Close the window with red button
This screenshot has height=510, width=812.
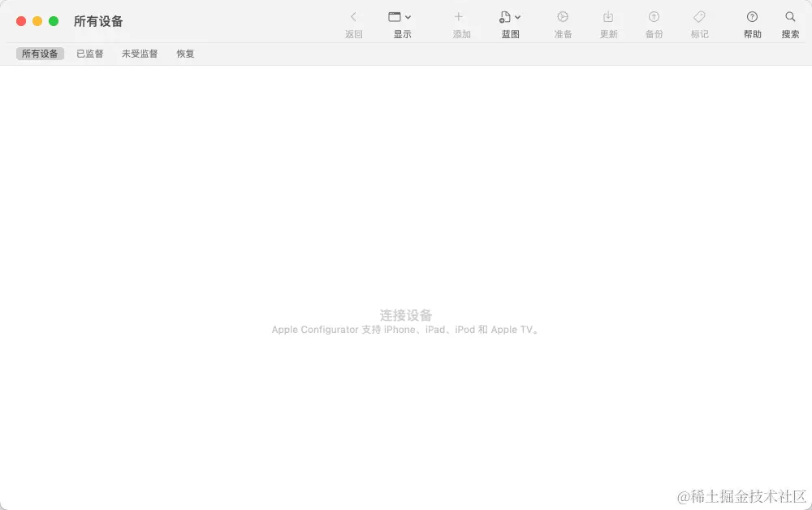click(21, 21)
